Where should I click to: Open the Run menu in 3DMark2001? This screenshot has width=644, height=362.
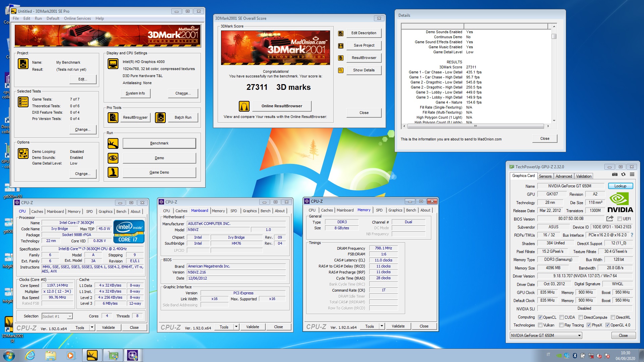click(x=38, y=18)
